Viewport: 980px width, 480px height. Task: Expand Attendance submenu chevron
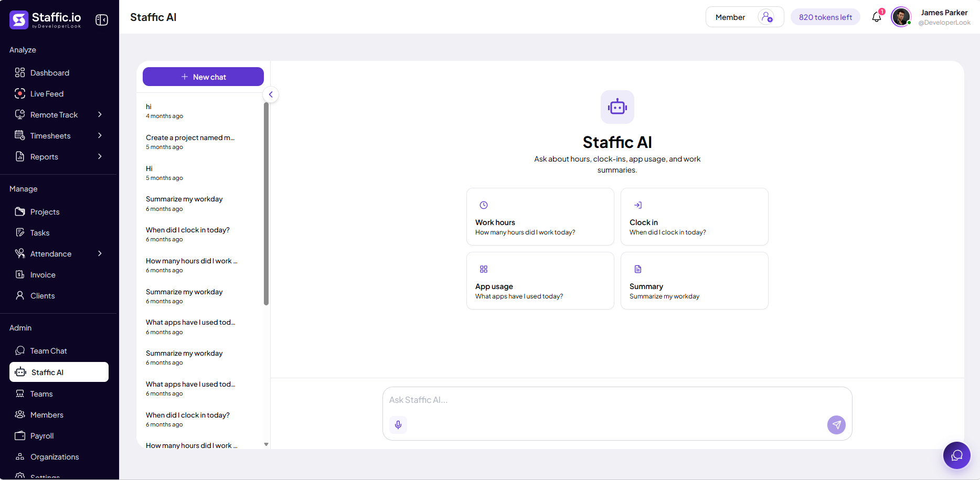(x=100, y=253)
